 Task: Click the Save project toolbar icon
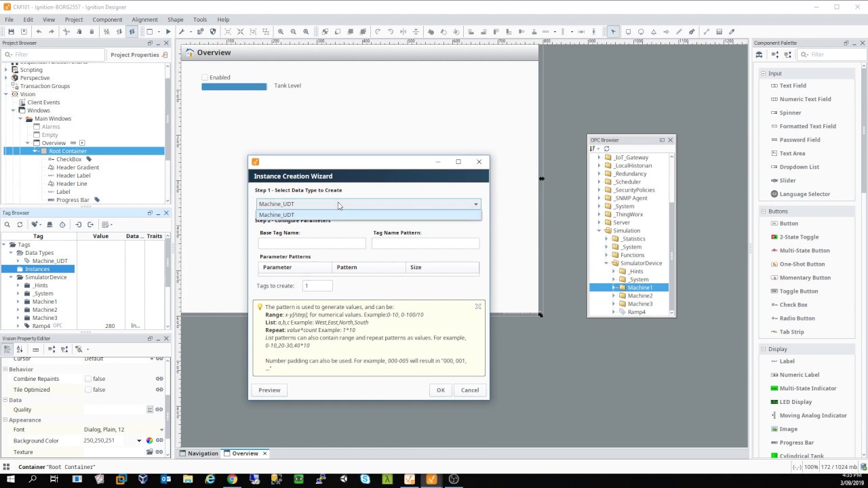[x=11, y=31]
